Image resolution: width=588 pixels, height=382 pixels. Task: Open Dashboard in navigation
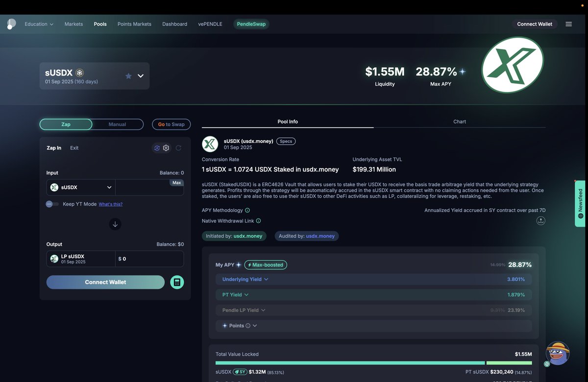(x=175, y=24)
